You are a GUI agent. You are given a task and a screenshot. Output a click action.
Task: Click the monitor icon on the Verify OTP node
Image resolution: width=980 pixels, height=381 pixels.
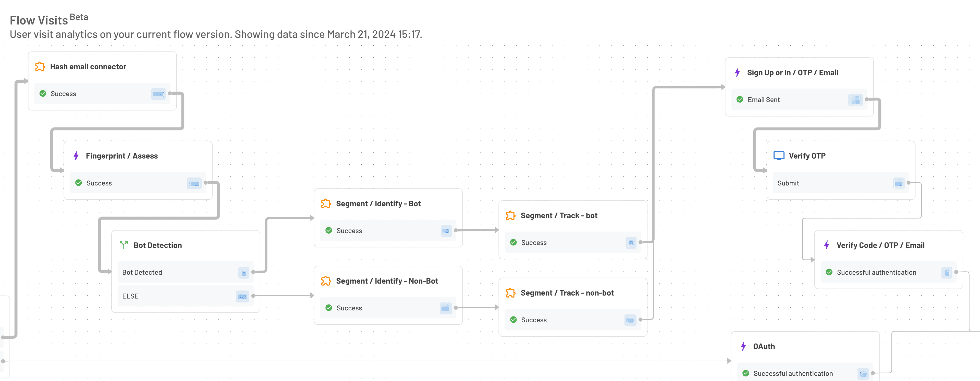(779, 155)
